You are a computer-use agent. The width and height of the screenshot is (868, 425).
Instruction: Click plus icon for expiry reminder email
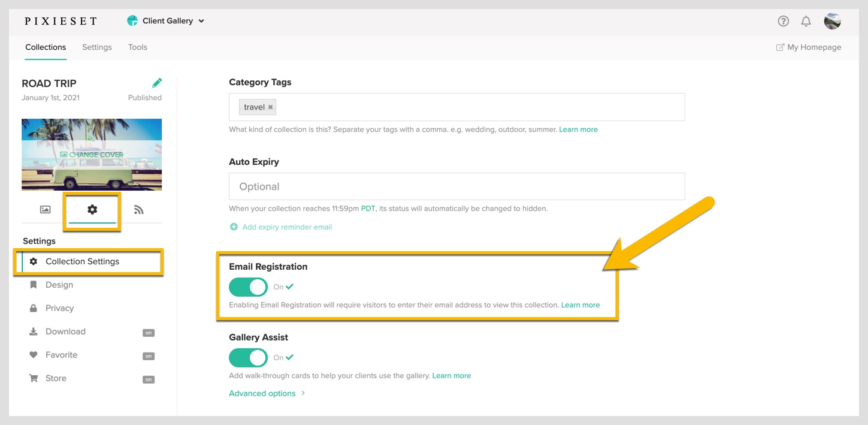[x=234, y=227]
